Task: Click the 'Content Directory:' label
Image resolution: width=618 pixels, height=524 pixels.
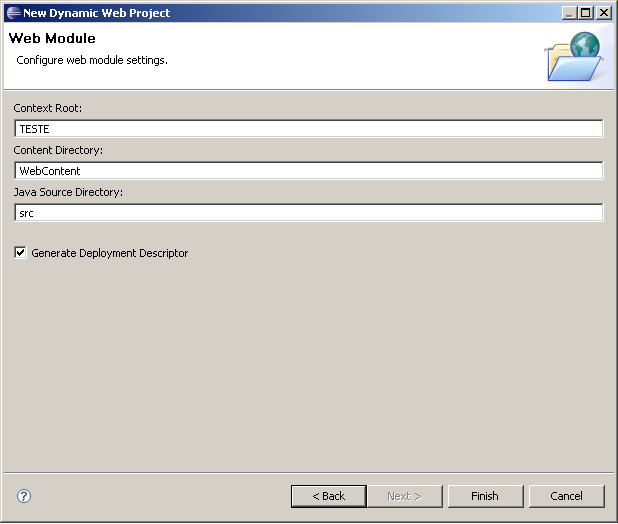Action: pos(58,150)
